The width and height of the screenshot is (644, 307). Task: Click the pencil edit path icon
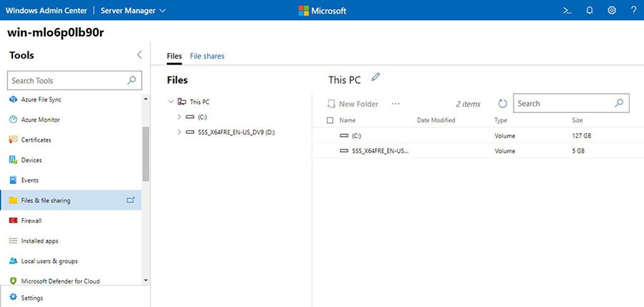coord(376,77)
